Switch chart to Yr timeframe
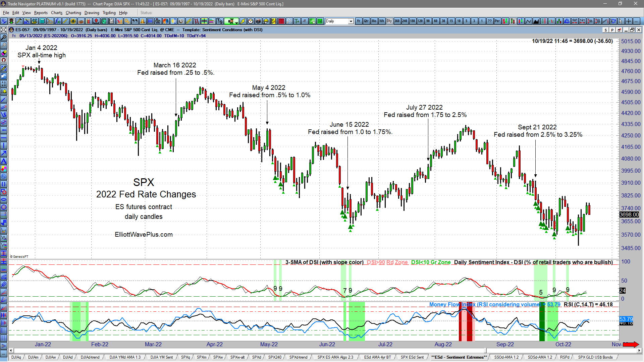Viewport: 644px width, 362px height. pos(359,21)
